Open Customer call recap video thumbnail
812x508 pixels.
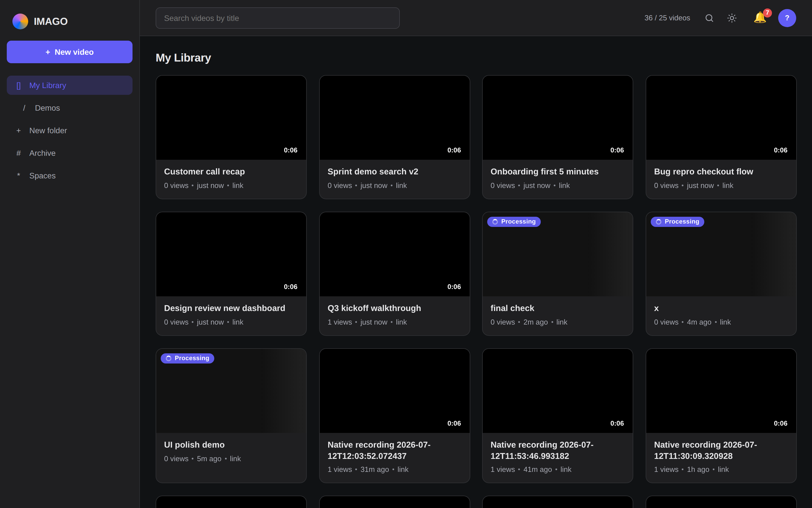[231, 118]
